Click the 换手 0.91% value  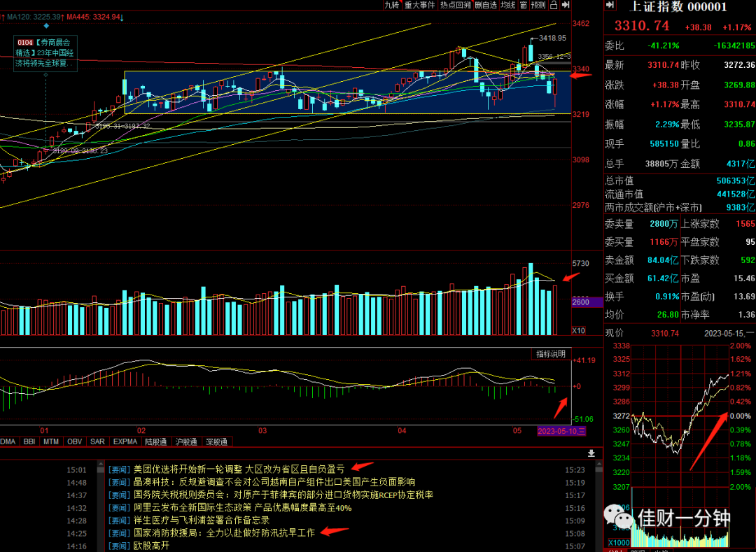pos(667,296)
